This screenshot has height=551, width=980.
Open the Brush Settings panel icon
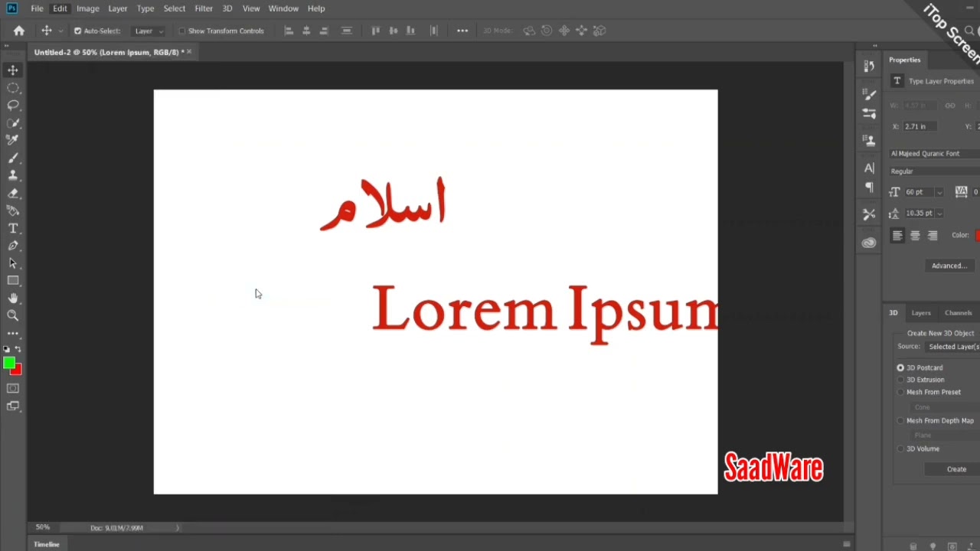point(869,94)
